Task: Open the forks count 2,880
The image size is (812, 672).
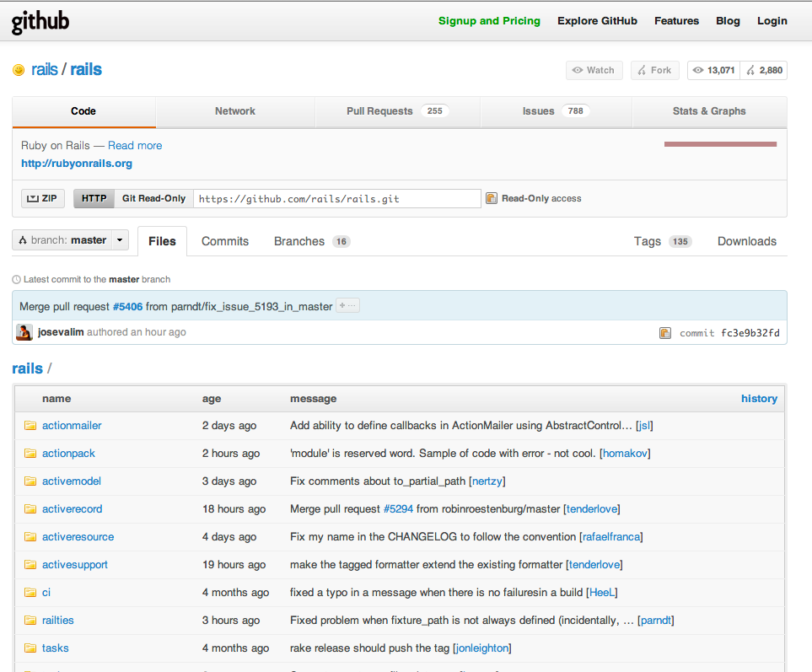Action: coord(764,71)
